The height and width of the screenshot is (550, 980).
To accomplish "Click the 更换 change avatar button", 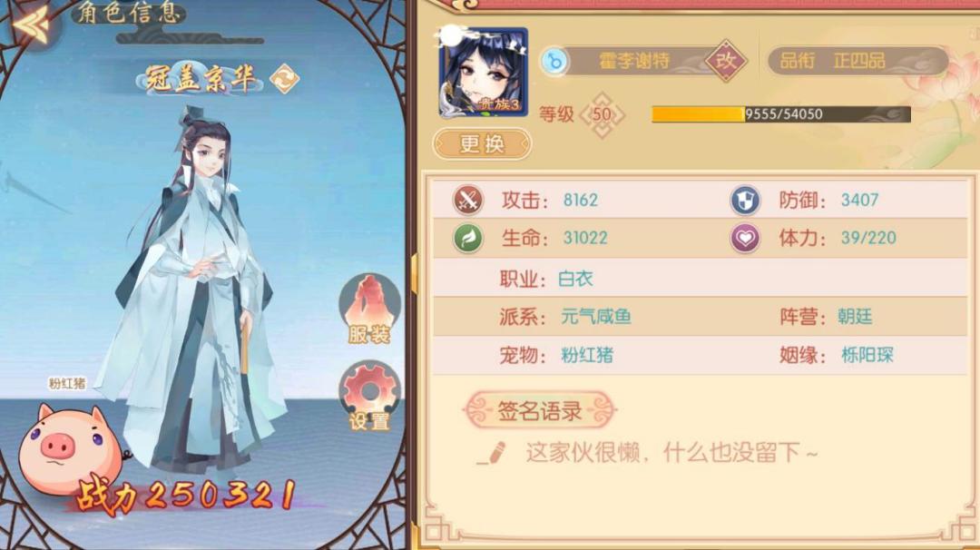I will pyautogui.click(x=482, y=143).
